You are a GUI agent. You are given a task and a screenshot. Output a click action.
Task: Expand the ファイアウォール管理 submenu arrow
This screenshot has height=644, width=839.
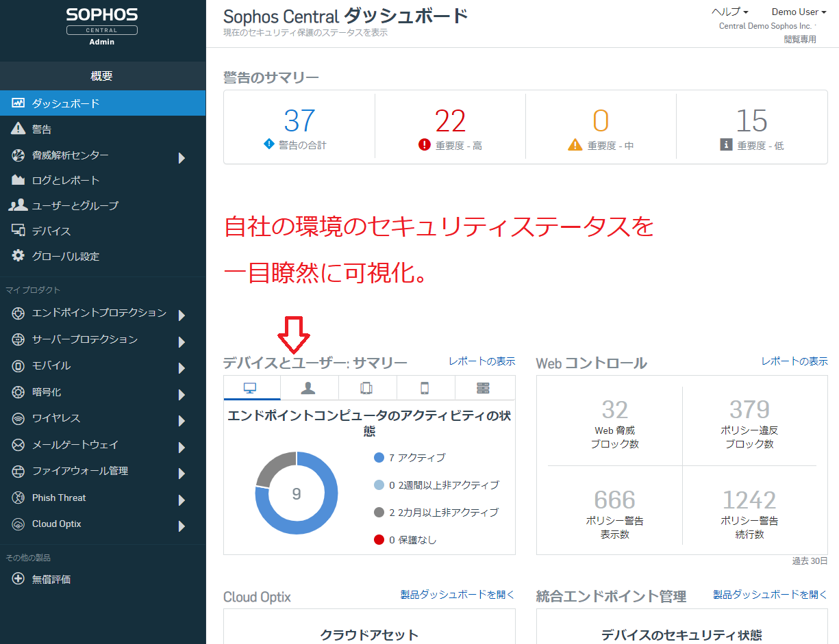(x=181, y=474)
